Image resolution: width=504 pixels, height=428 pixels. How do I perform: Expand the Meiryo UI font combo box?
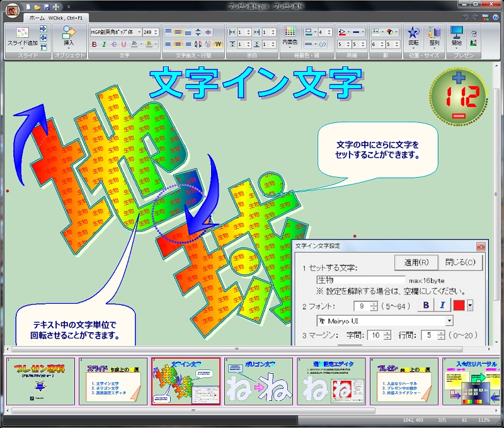coord(449,321)
